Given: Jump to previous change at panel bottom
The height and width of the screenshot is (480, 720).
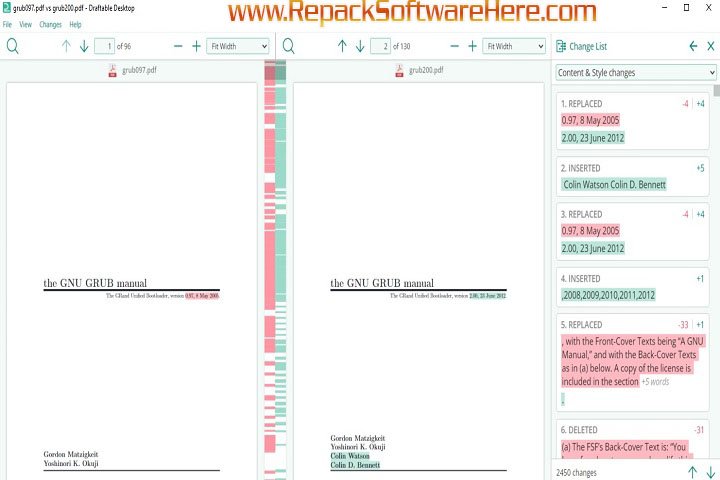Looking at the screenshot, I should [x=692, y=472].
